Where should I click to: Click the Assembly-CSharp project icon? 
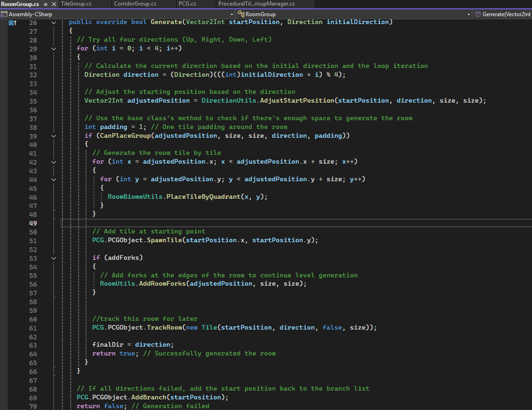[4, 14]
